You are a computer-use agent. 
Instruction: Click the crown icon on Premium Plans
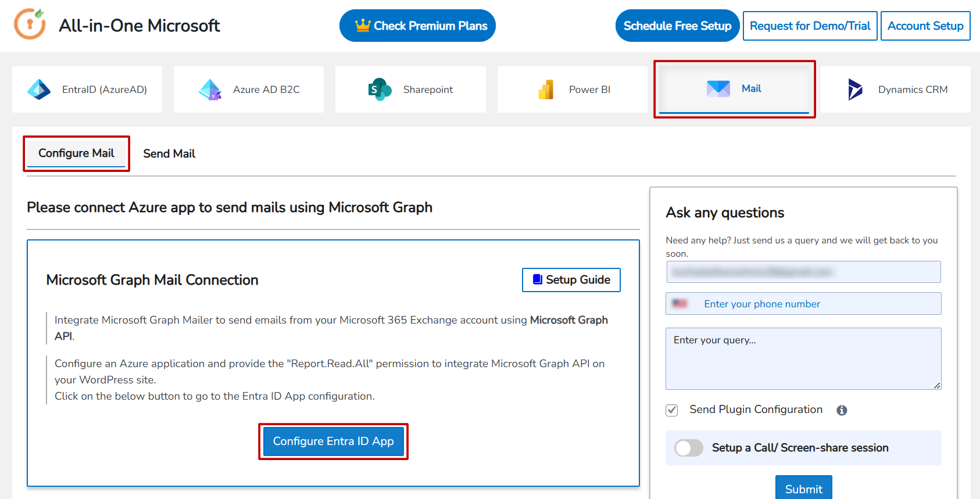tap(363, 26)
